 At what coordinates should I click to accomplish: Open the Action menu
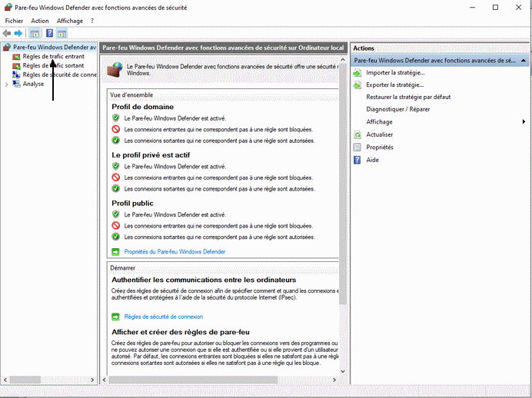point(40,21)
